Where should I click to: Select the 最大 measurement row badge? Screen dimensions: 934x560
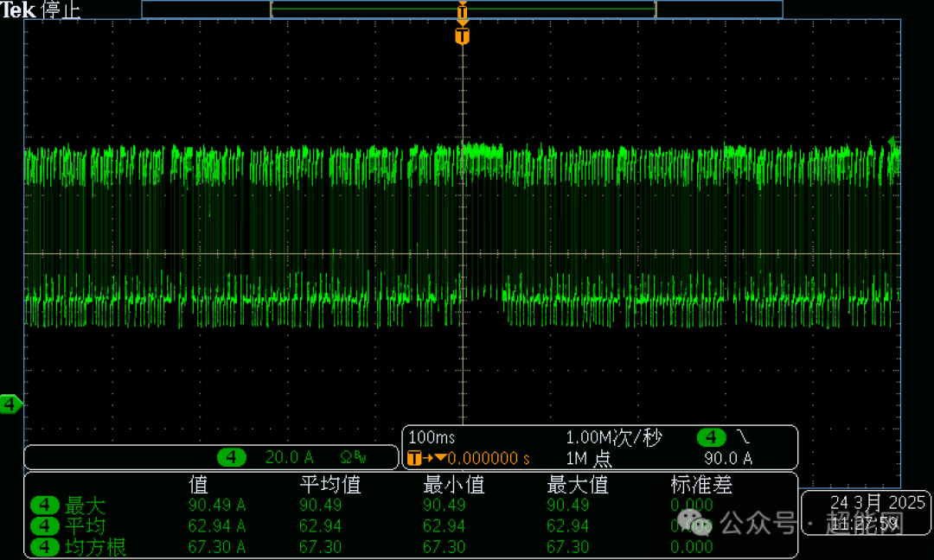point(45,506)
